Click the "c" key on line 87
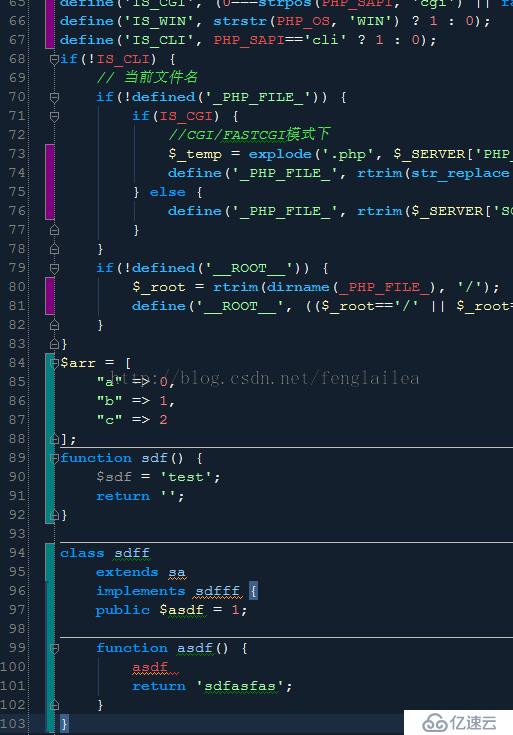Screen dimensions: 513x735 [x=110, y=420]
